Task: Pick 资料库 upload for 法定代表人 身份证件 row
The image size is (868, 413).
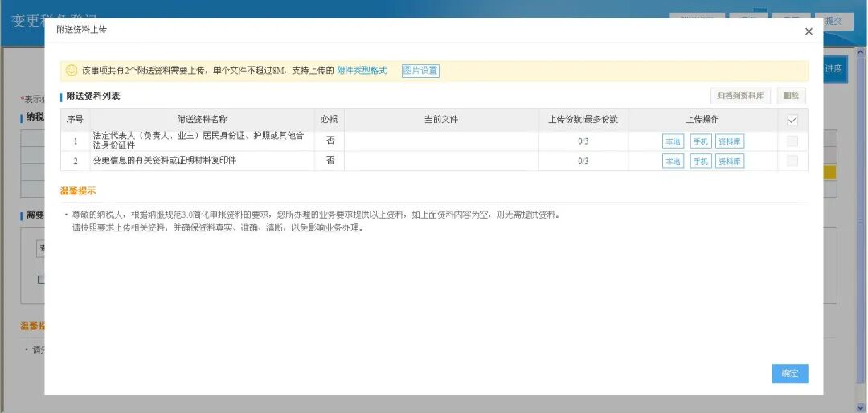Action: click(x=730, y=141)
